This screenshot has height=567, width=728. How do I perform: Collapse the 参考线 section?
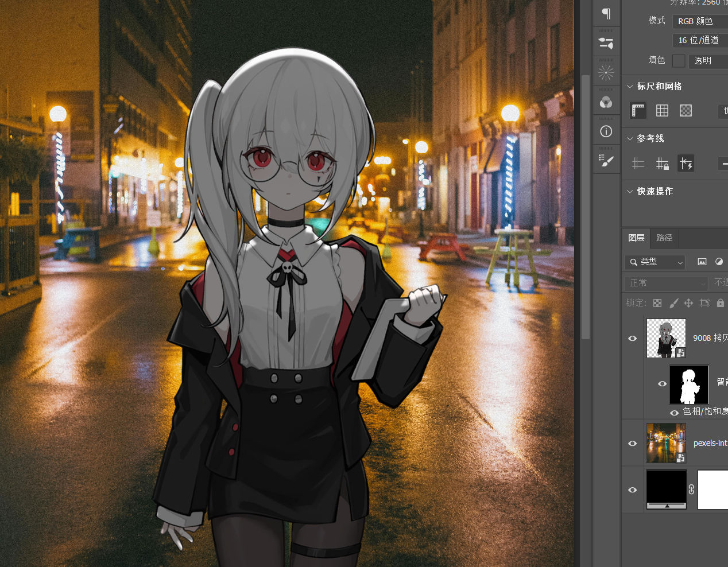(630, 138)
